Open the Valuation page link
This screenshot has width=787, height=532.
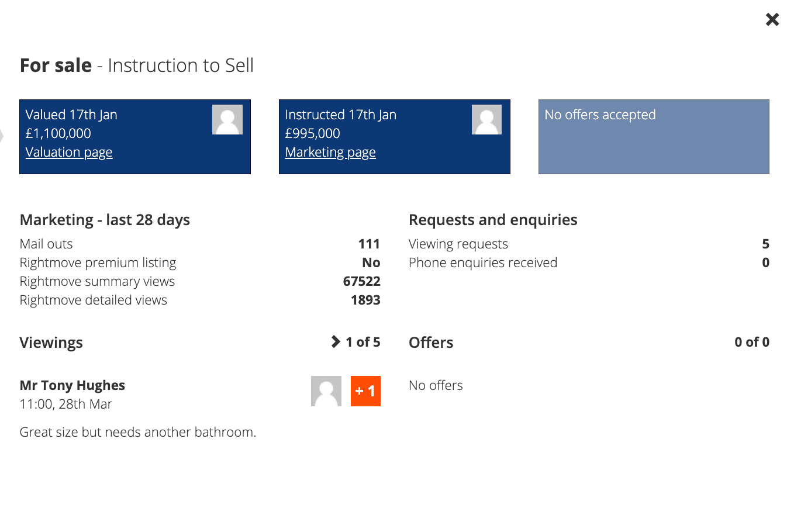tap(69, 152)
